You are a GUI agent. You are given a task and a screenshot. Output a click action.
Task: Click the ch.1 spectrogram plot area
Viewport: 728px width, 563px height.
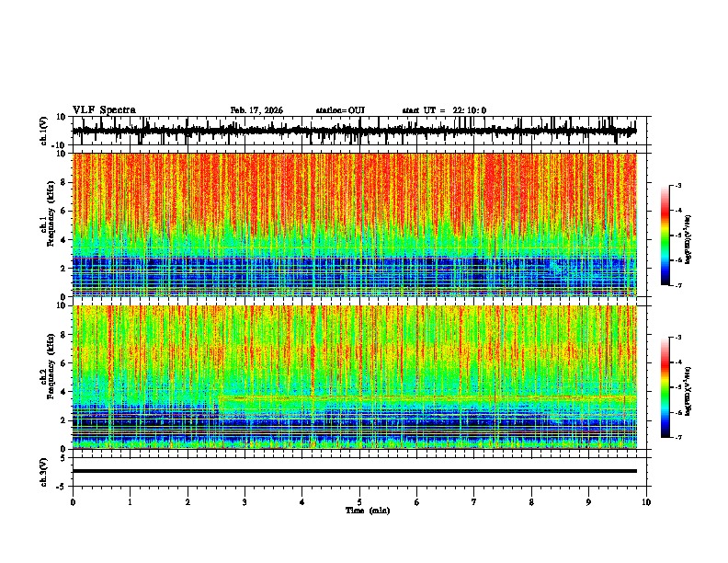(355, 224)
